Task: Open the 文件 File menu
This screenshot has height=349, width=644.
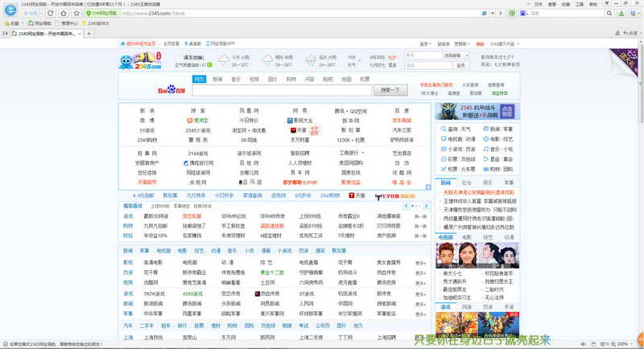Action: click(538, 4)
